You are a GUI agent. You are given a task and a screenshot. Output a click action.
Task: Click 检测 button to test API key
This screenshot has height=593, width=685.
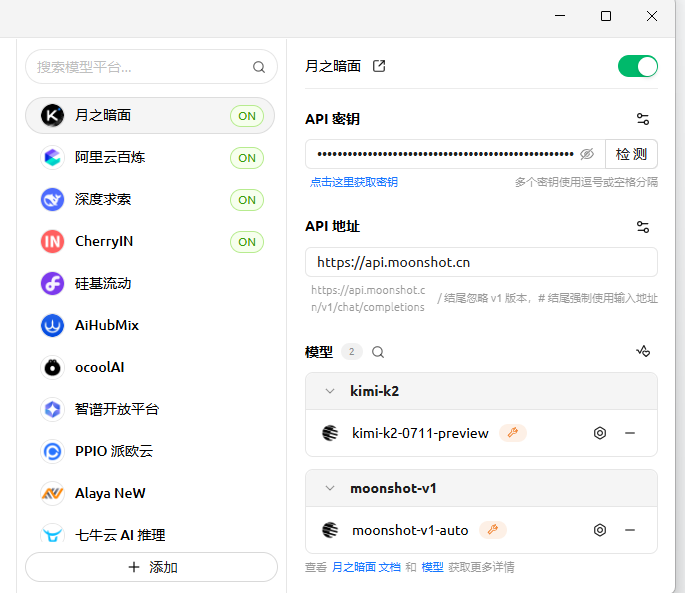click(631, 154)
